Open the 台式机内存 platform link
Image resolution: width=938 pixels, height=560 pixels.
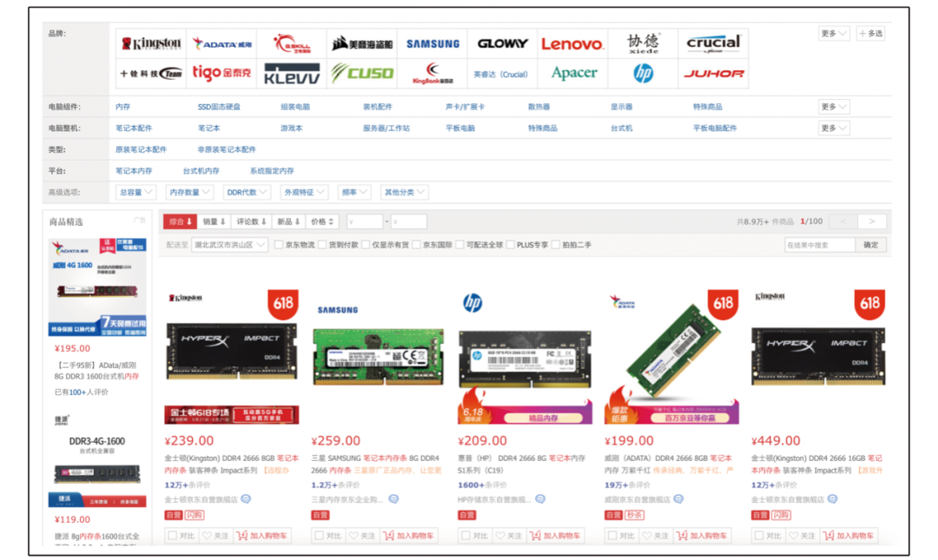(201, 170)
